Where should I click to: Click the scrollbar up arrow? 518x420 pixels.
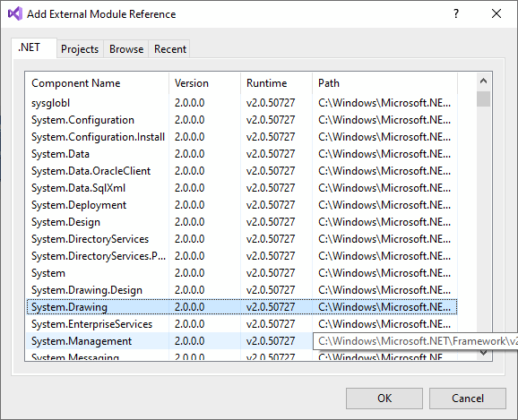point(483,81)
